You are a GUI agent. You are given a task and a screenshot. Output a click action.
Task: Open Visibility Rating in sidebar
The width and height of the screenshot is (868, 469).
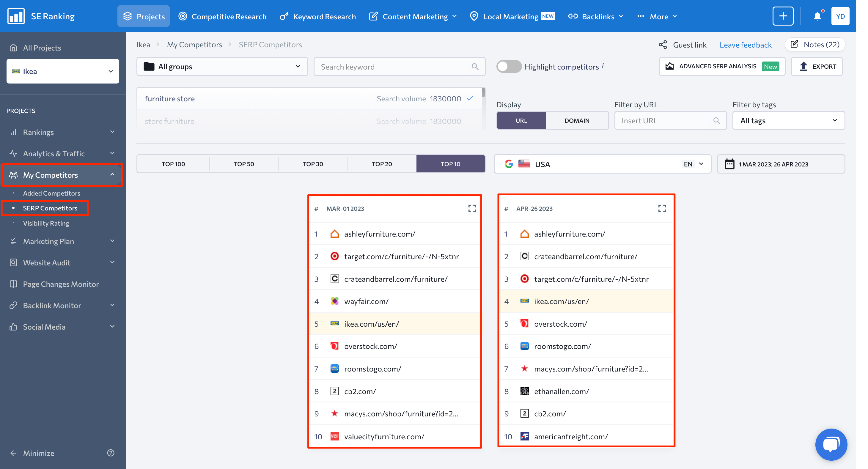pos(46,223)
